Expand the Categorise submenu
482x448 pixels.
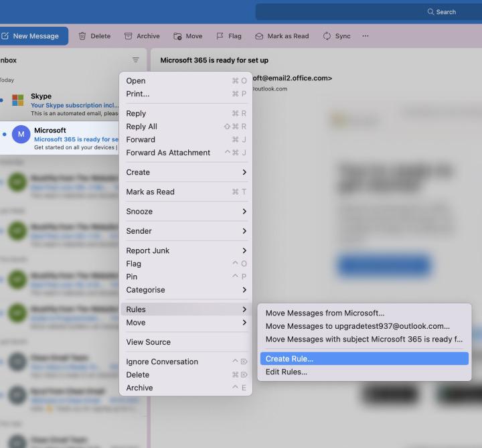point(185,290)
